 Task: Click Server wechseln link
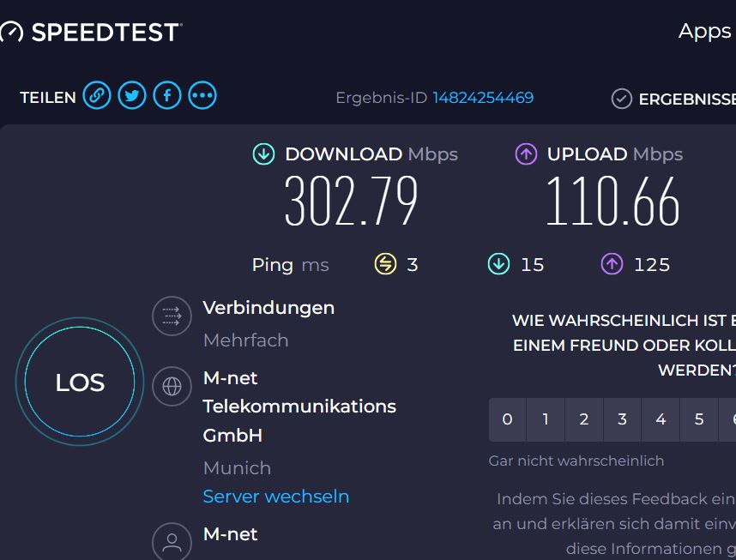point(276,497)
